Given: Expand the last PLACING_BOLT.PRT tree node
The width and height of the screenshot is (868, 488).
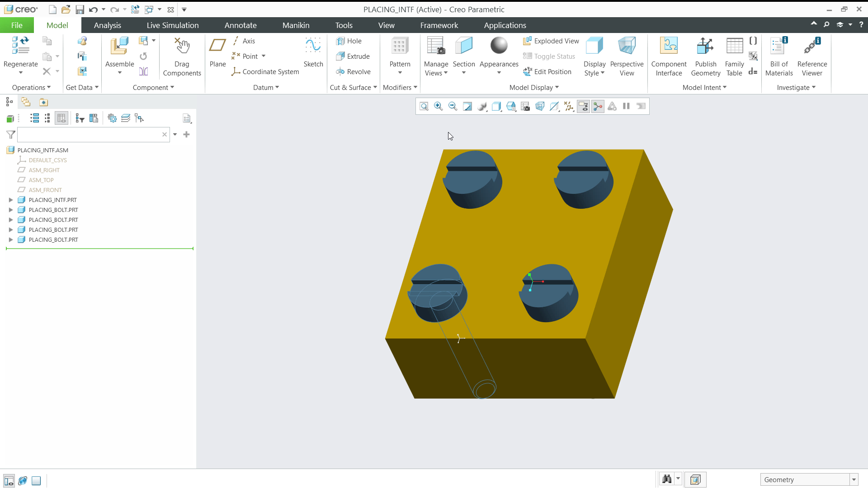Looking at the screenshot, I should (11, 239).
